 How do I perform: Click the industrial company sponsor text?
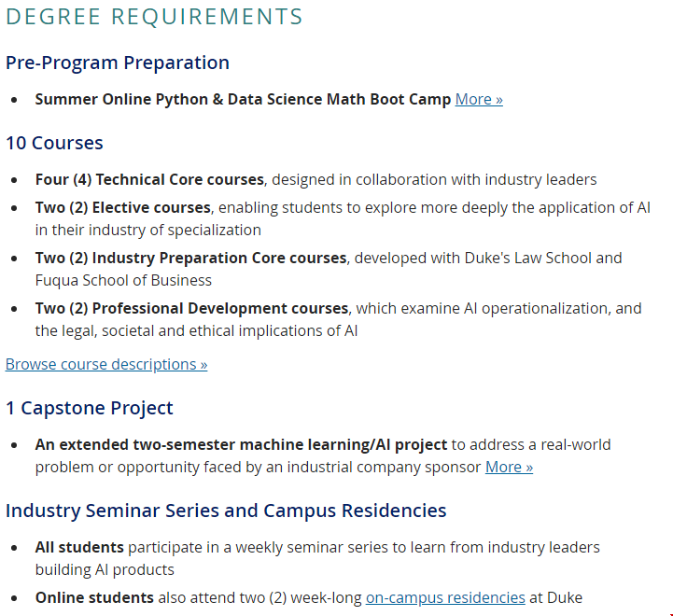point(391,467)
